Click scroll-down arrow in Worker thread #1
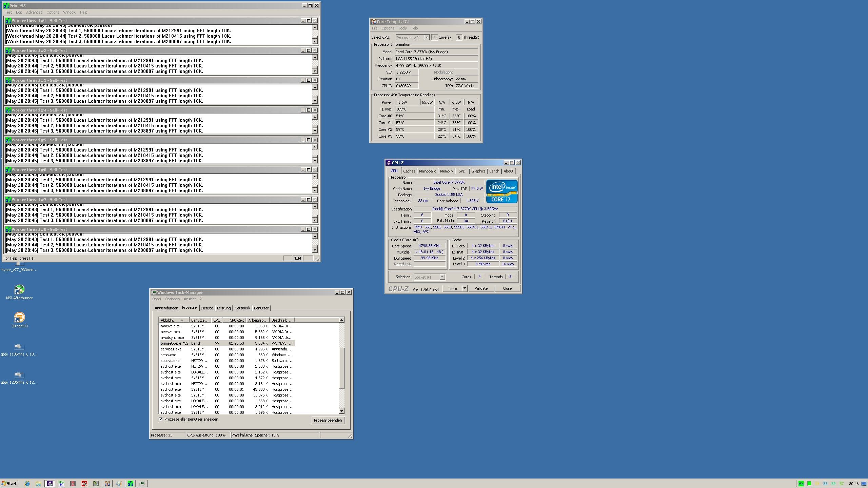The height and width of the screenshot is (488, 868). [315, 41]
